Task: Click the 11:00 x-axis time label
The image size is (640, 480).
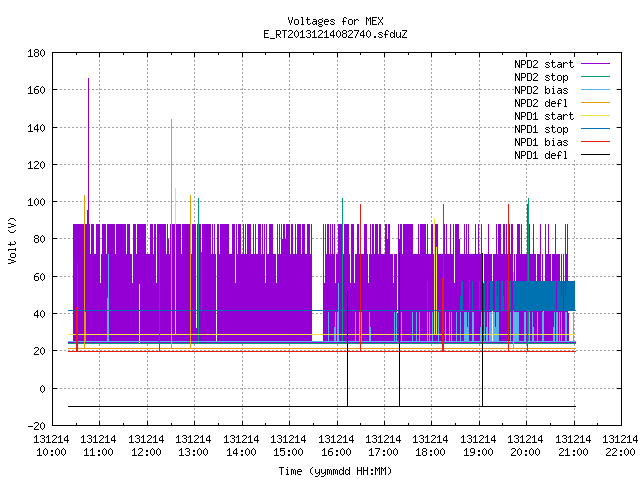Action: 98,453
